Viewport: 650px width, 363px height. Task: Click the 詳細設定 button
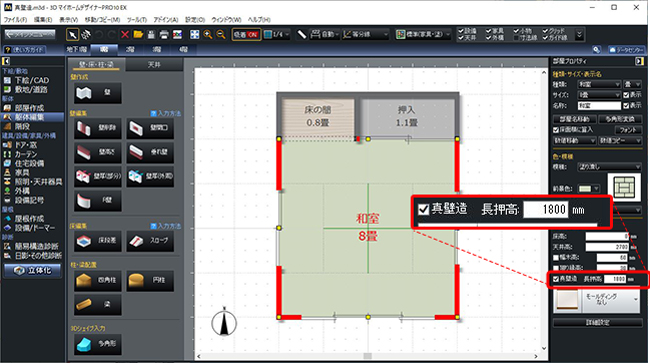coord(597,322)
